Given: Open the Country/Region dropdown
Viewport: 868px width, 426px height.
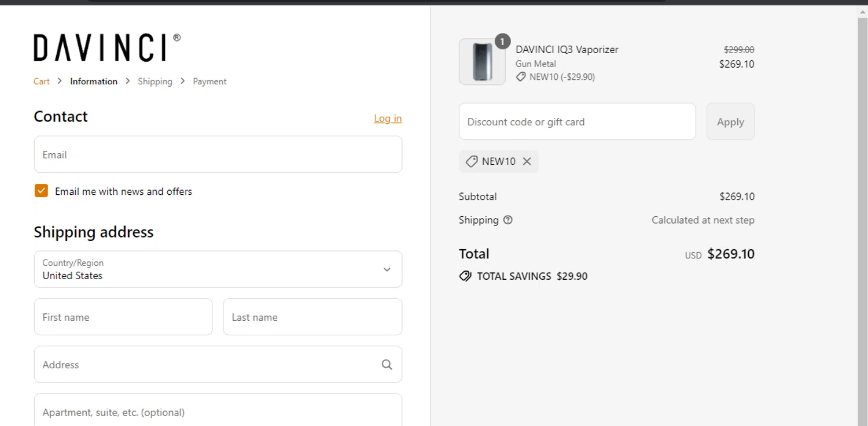Looking at the screenshot, I should click(218, 269).
